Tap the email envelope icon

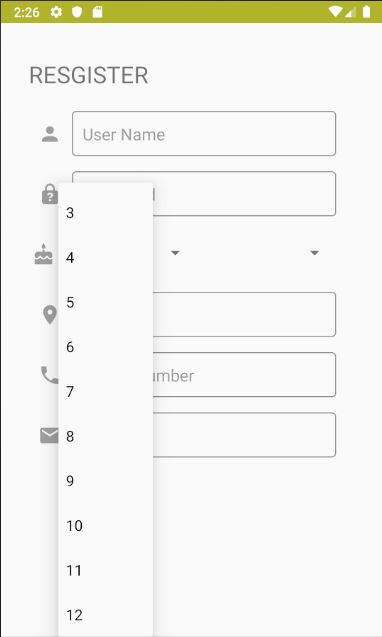click(49, 436)
